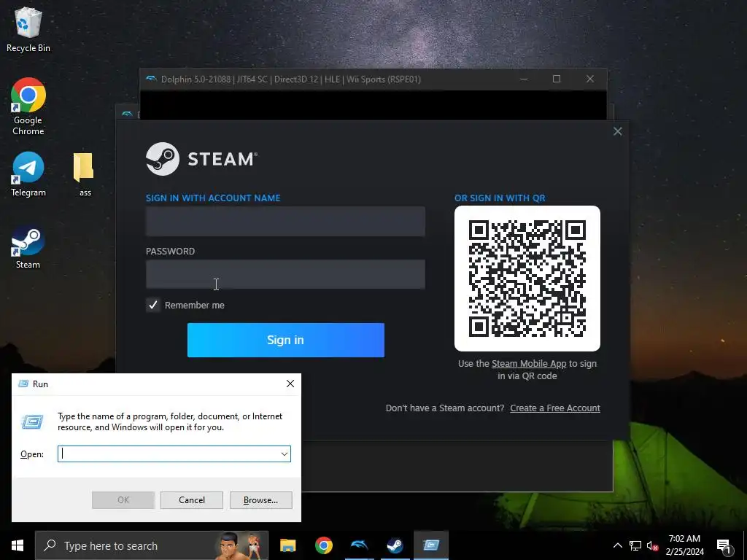Select the Google Chrome desktop shortcut
Viewport: 747px width, 560px height.
tap(28, 106)
